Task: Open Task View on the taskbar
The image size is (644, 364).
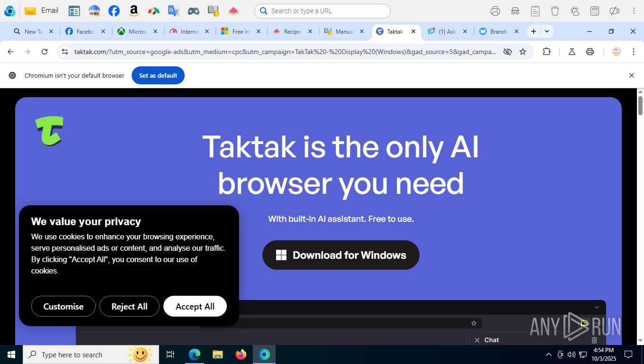Action: tap(170, 355)
